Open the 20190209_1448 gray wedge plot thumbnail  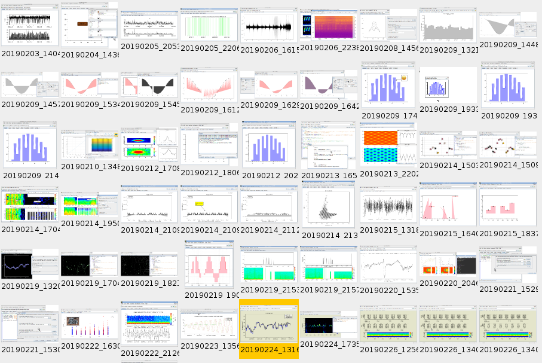pyautogui.click(x=508, y=25)
